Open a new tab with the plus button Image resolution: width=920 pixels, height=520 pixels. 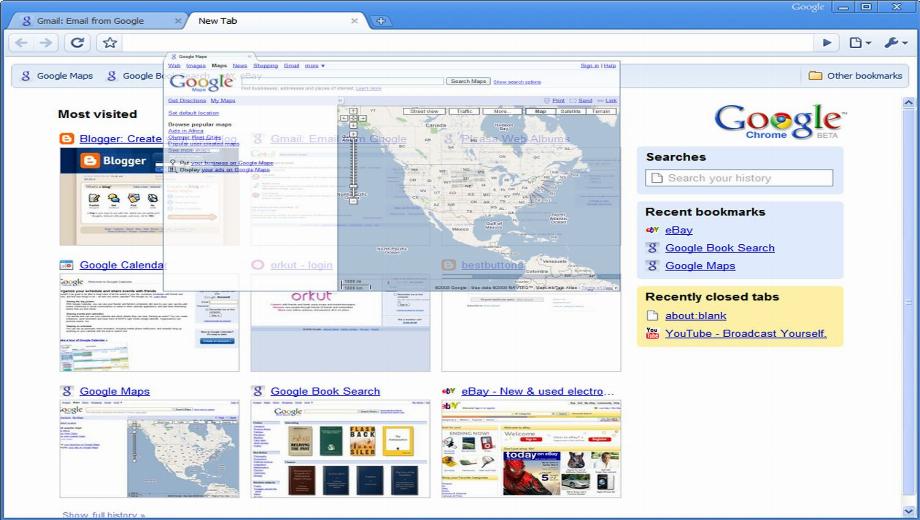380,21
